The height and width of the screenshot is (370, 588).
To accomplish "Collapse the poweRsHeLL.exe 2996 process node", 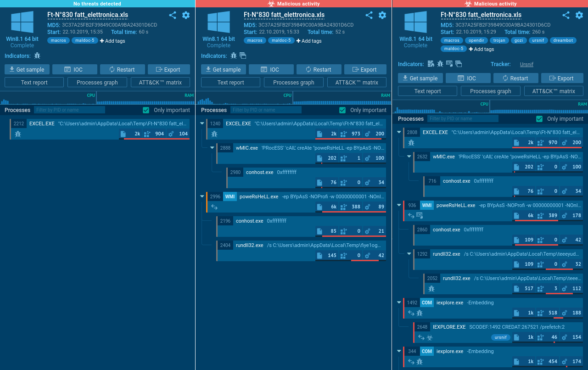I will click(202, 196).
